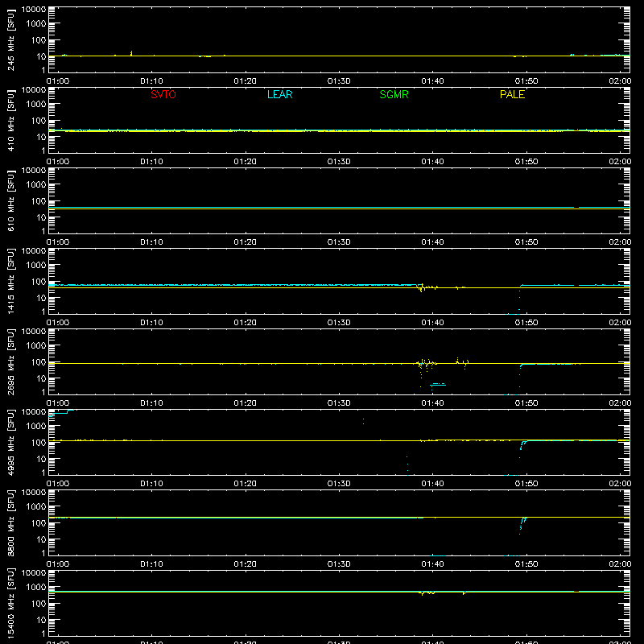Select the 8800 MHz [SFU] axis label
644x644 pixels.
tap(10, 522)
